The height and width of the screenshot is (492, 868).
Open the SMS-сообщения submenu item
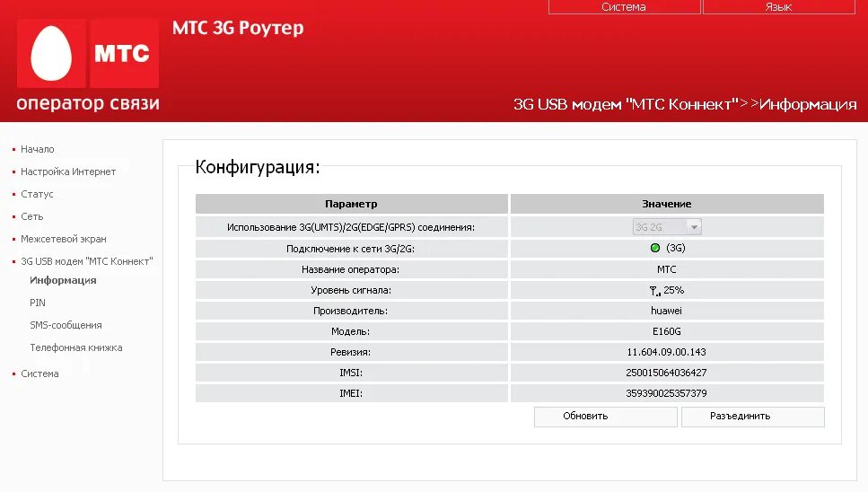point(66,325)
